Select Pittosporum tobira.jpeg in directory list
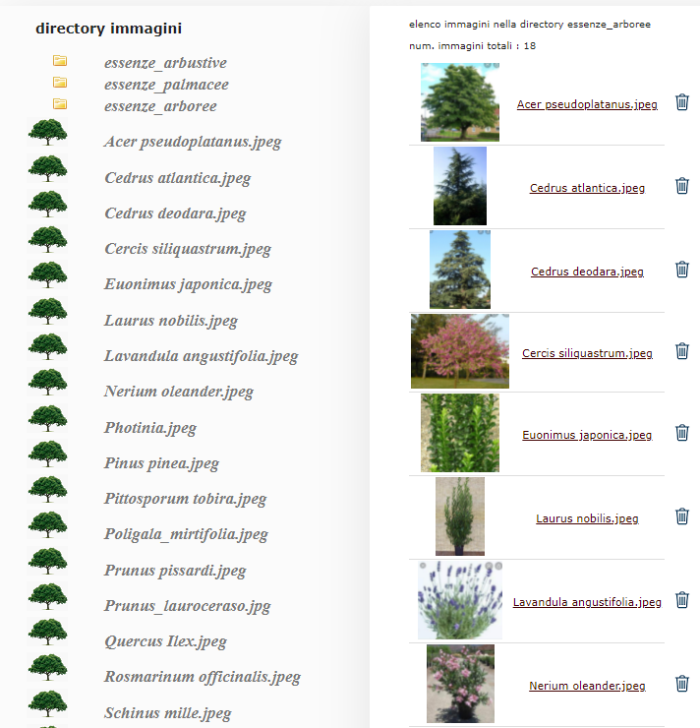The image size is (700, 728). pyautogui.click(x=185, y=499)
